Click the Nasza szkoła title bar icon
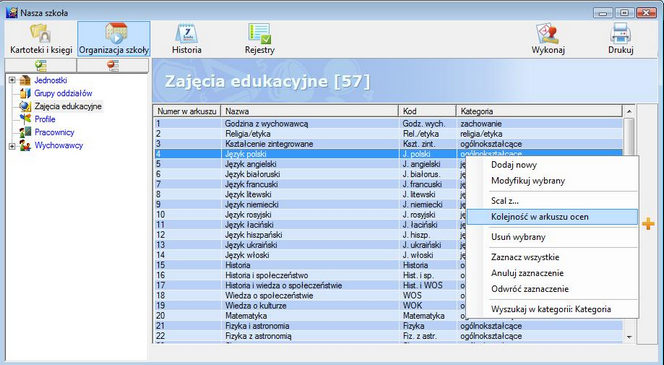Image resolution: width=664 pixels, height=365 pixels. (x=11, y=12)
